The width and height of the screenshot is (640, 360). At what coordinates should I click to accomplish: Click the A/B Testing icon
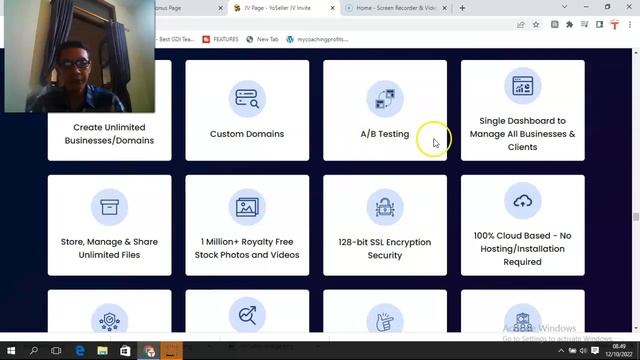(x=385, y=99)
